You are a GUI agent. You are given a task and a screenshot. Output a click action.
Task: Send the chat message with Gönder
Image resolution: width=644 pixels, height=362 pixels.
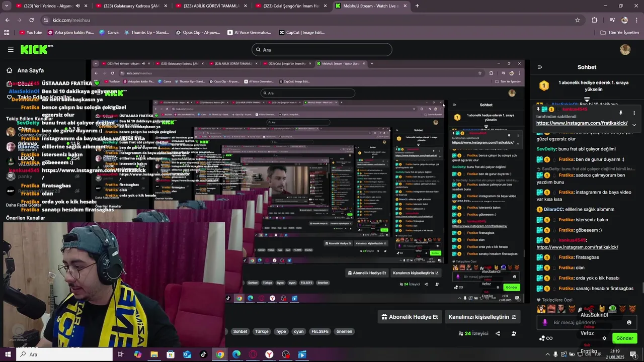pos(624,338)
